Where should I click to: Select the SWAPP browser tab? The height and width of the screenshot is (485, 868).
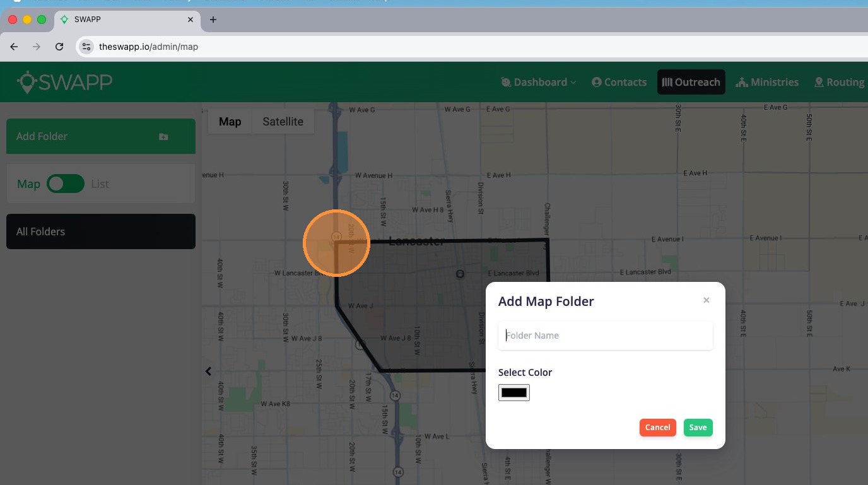tap(126, 20)
